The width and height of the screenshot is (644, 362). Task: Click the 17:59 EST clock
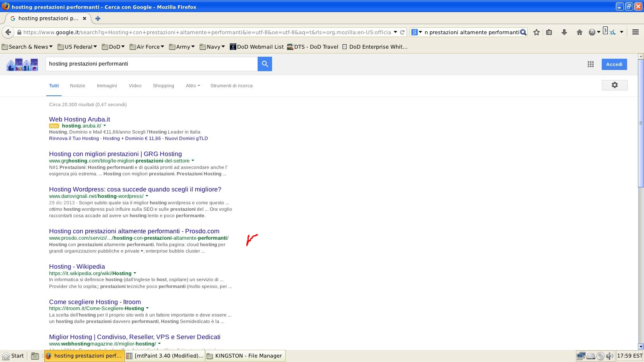[x=630, y=356]
